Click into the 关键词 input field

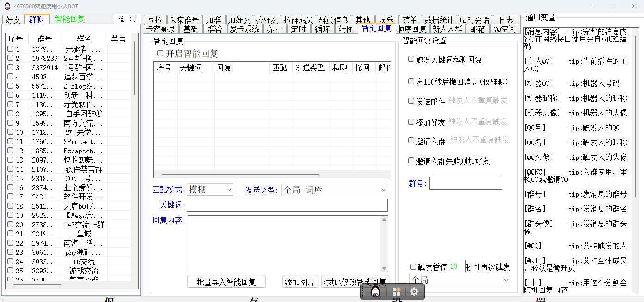coord(287,205)
